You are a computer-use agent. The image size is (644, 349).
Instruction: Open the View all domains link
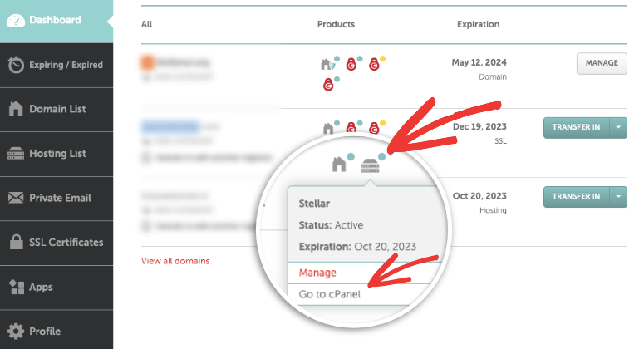click(x=175, y=261)
